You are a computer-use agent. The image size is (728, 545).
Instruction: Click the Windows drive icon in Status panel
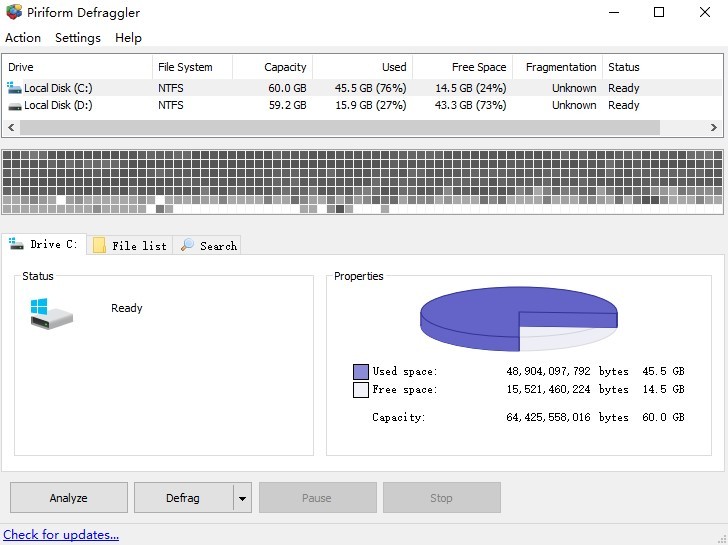click(x=51, y=313)
